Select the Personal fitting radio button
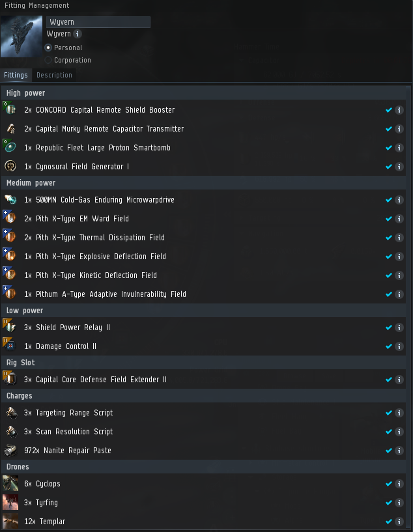 pyautogui.click(x=48, y=48)
